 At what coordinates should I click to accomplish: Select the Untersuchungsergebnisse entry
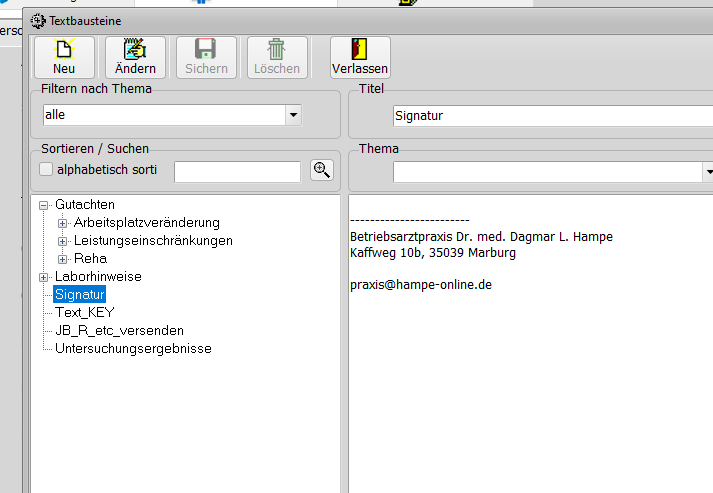(133, 348)
